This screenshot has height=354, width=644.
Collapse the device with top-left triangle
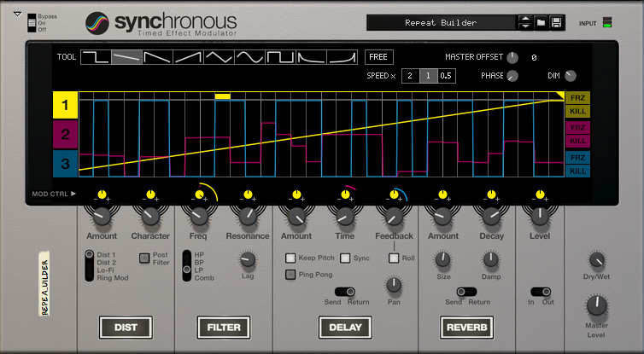(x=17, y=14)
